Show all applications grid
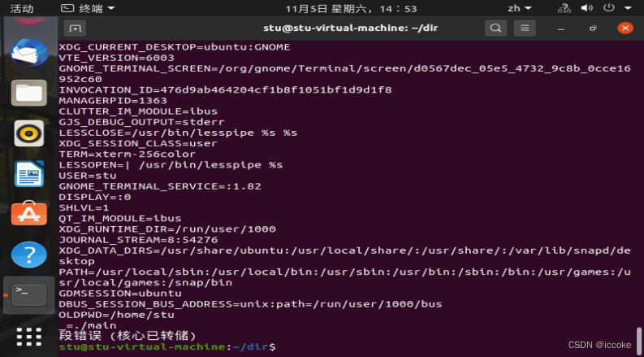Image resolution: width=644 pixels, height=357 pixels. click(29, 337)
